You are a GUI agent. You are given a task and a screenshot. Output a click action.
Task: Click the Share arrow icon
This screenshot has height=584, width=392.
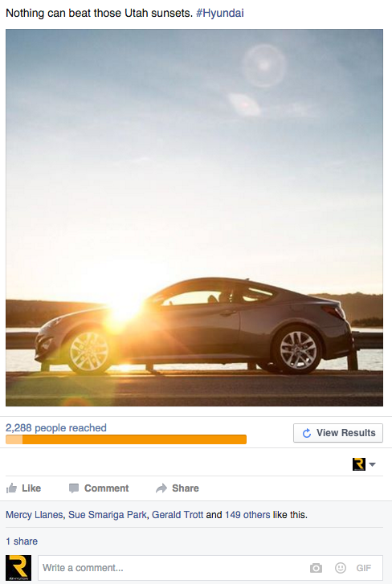tap(161, 488)
